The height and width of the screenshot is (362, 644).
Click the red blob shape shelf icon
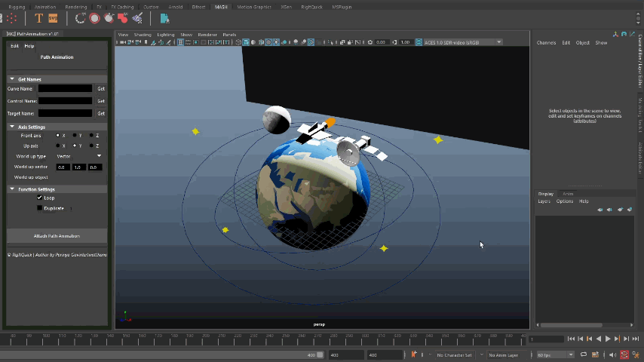123,19
